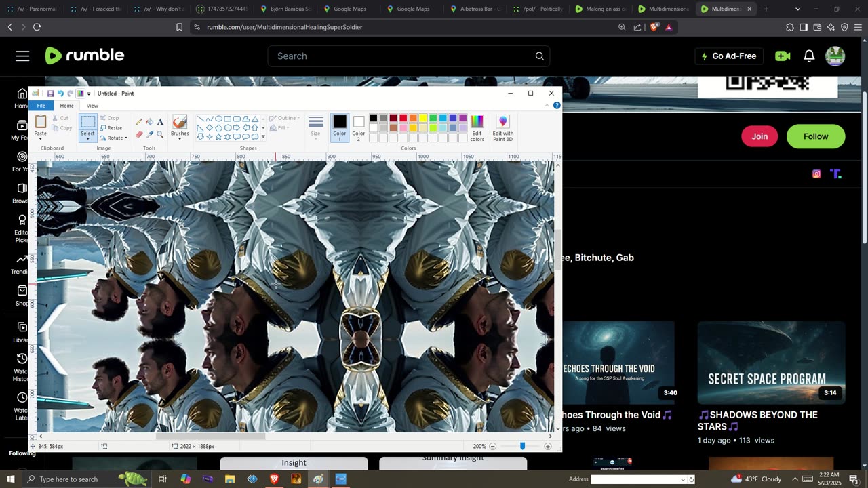The height and width of the screenshot is (488, 868).
Task: Open Paint help via question mark icon
Action: [557, 106]
